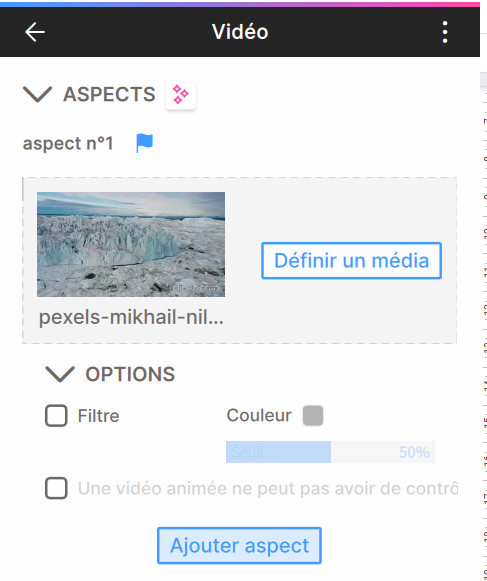Screen dimensions: 487x581
Task: Tick the 'Une vidéo animée' checkbox
Action: click(56, 488)
